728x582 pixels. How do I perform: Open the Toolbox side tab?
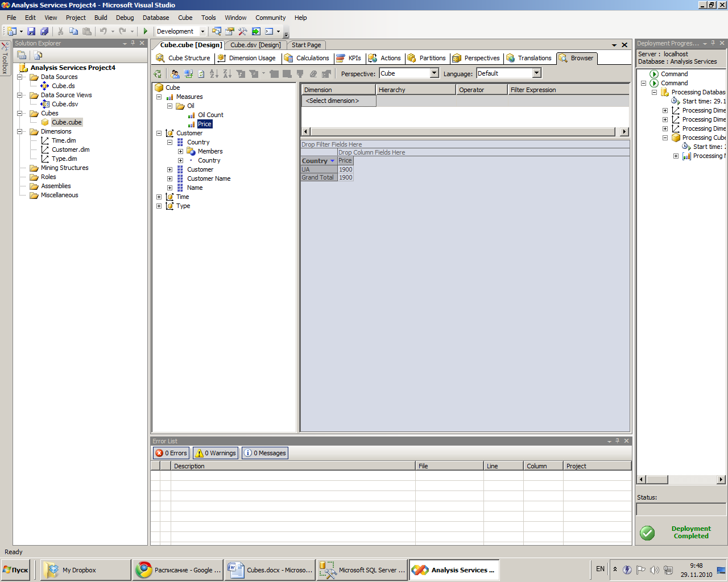pos(5,59)
